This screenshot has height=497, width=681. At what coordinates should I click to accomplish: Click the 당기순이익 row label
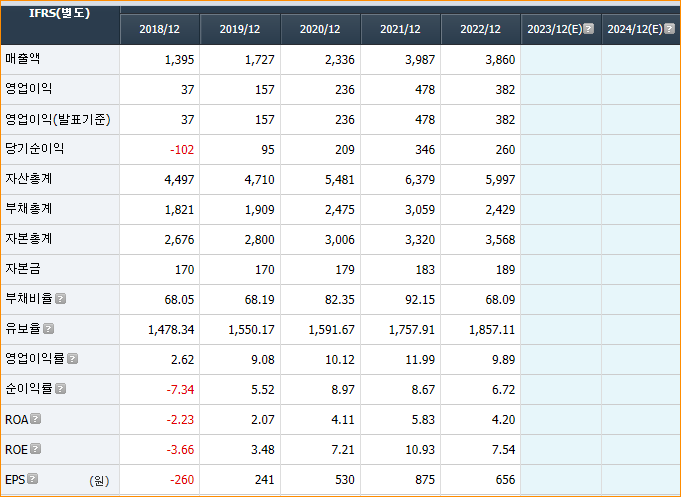(35, 149)
